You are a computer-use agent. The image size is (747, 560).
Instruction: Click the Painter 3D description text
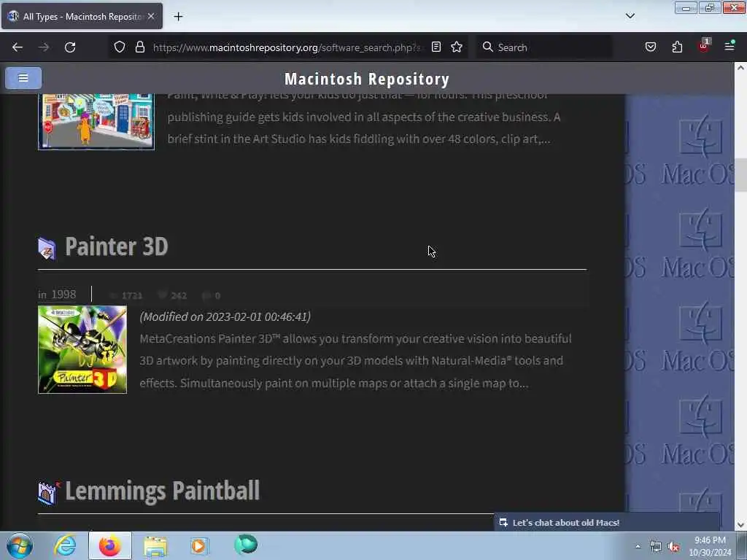(355, 361)
